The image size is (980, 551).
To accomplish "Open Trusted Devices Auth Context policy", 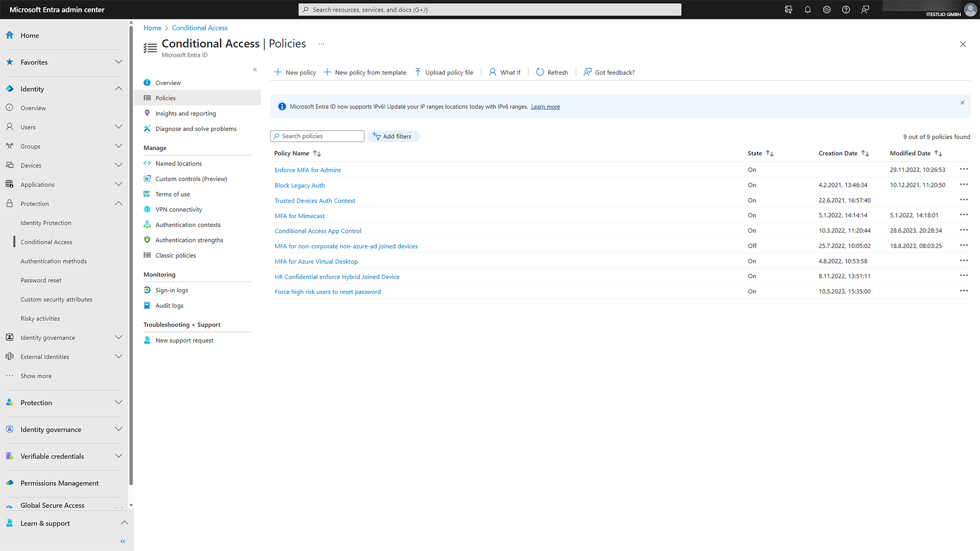I will coord(315,201).
